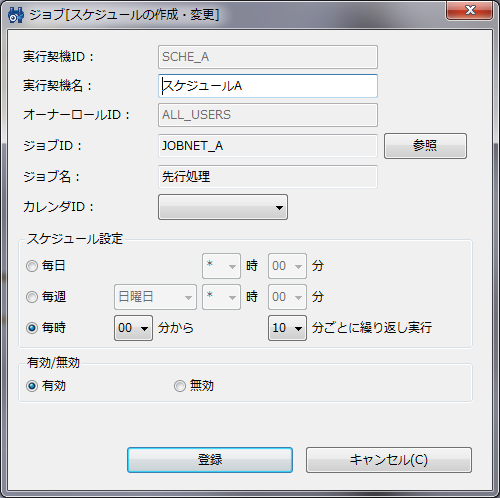The height and width of the screenshot is (498, 500).
Task: Click the 登録 button
Action: coord(210,460)
